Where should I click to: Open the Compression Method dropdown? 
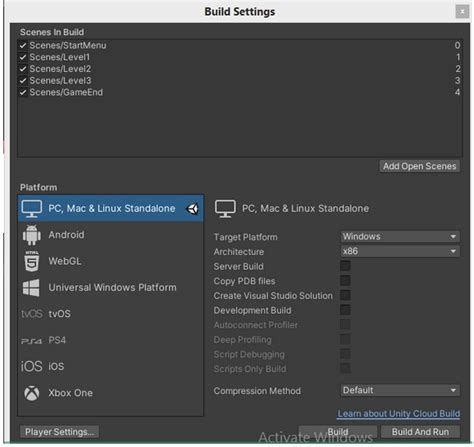pyautogui.click(x=400, y=390)
